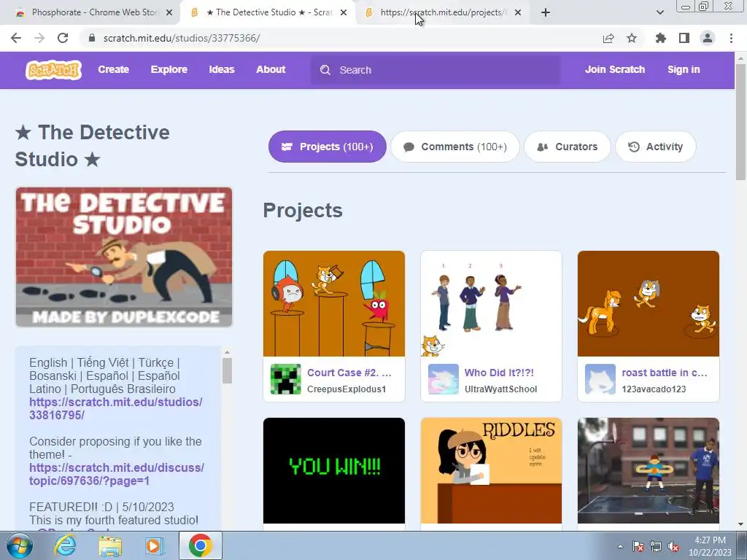Image resolution: width=747 pixels, height=560 pixels.
Task: Open discuss topic 697636 link
Action: click(x=117, y=474)
